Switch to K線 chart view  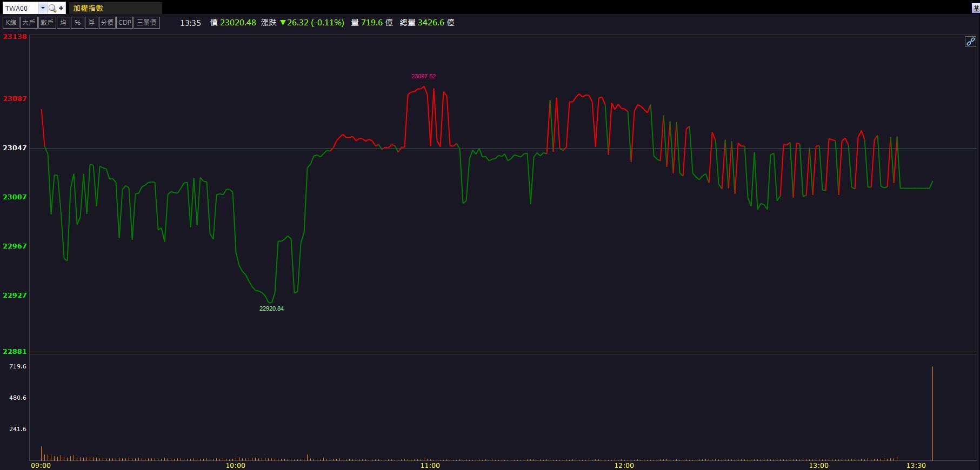tap(11, 23)
